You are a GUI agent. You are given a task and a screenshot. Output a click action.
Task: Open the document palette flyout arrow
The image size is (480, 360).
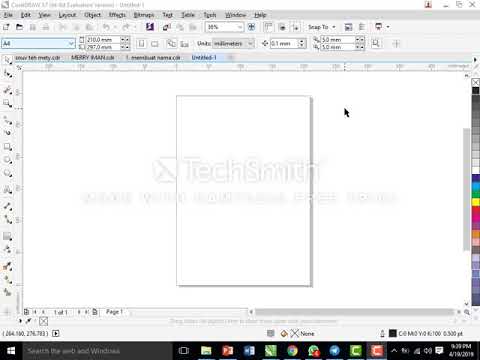coord(20,321)
